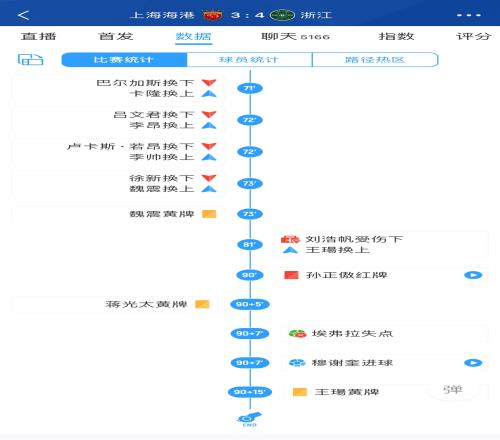The width and height of the screenshot is (500, 440).
Task: Click the 73' marker beside 徐新换下
Action: pos(250,183)
